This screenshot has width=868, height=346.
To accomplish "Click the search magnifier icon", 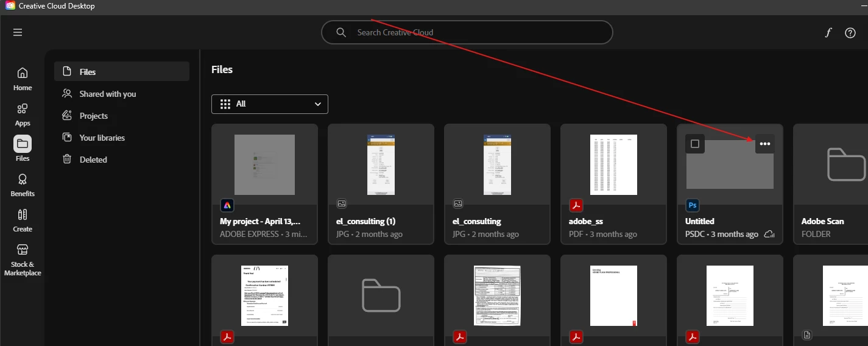I will 341,32.
